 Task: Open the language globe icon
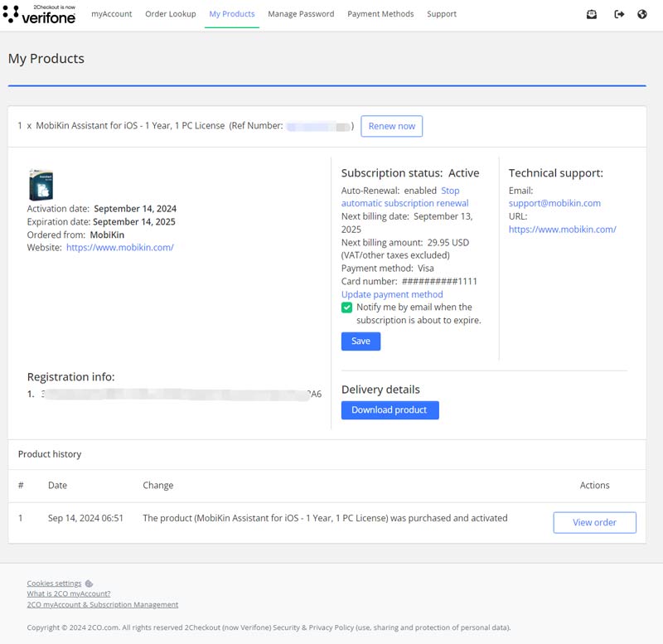(x=641, y=14)
